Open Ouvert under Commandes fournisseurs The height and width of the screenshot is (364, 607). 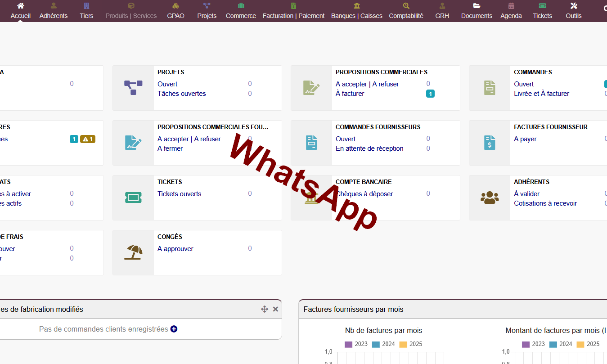346,139
